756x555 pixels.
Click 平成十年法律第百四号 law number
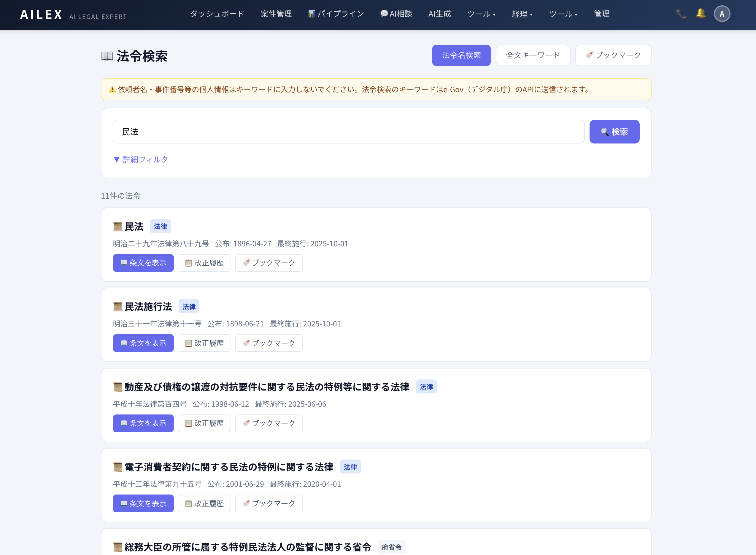tap(150, 404)
